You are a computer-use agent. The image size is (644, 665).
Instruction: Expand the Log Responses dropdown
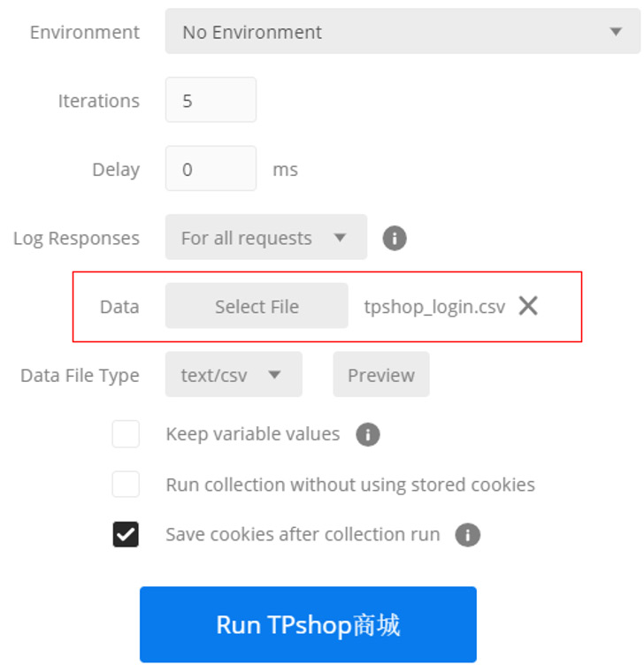265,238
